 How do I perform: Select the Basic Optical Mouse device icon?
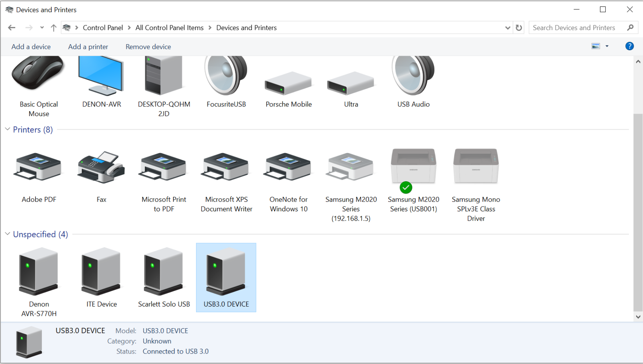(38, 74)
